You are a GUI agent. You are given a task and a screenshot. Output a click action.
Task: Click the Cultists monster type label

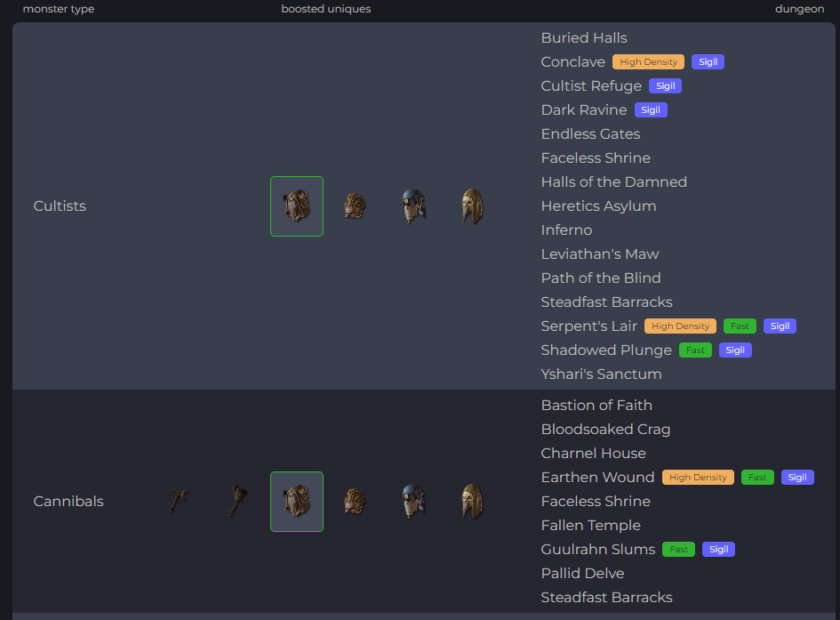pyautogui.click(x=60, y=206)
